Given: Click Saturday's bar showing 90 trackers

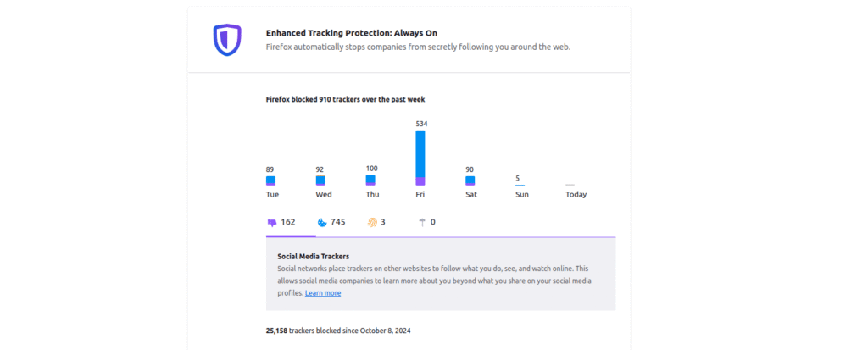Looking at the screenshot, I should click(470, 181).
